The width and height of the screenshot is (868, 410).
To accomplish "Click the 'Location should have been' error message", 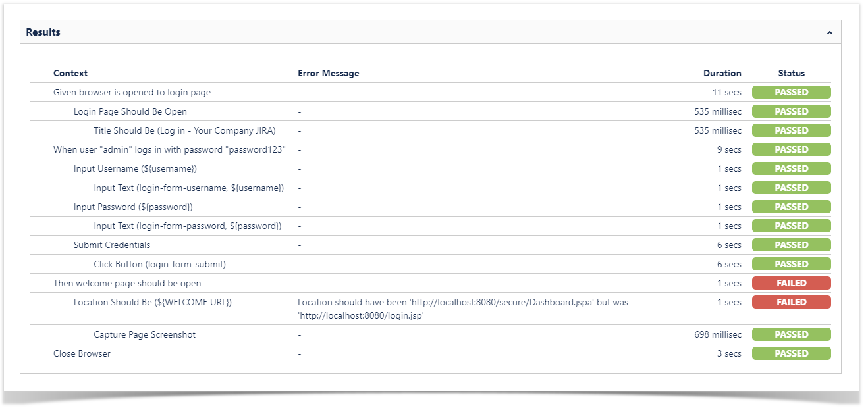I will (x=462, y=309).
